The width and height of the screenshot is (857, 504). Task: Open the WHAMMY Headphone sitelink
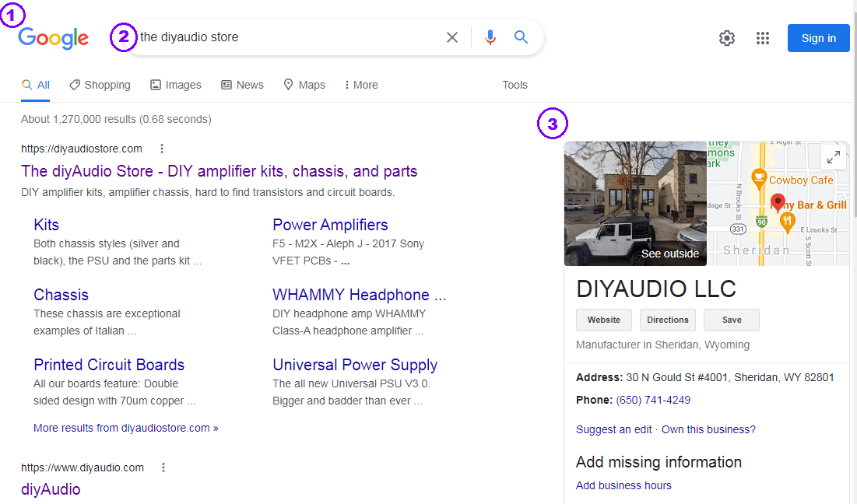[x=359, y=295]
